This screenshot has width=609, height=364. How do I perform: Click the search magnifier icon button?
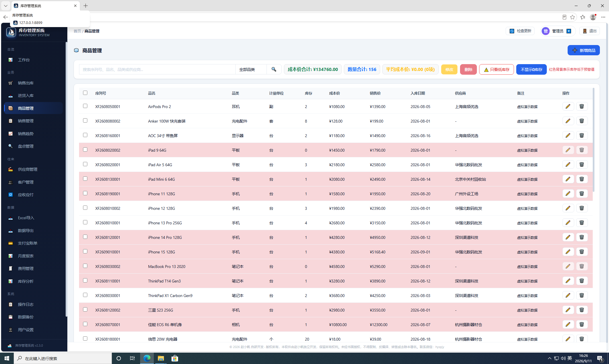pyautogui.click(x=274, y=69)
